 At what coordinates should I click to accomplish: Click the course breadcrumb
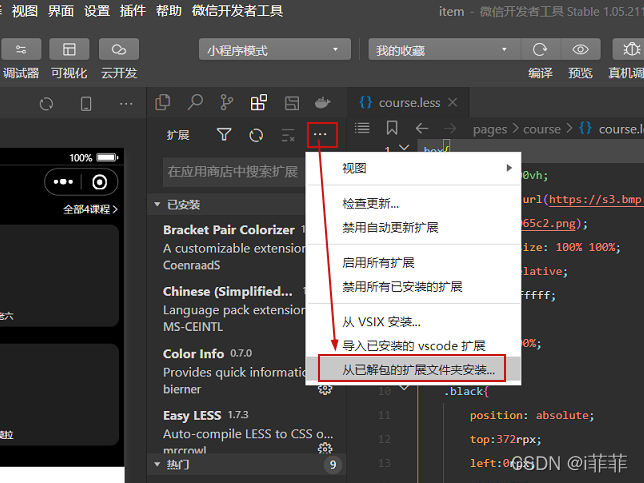tap(542, 129)
